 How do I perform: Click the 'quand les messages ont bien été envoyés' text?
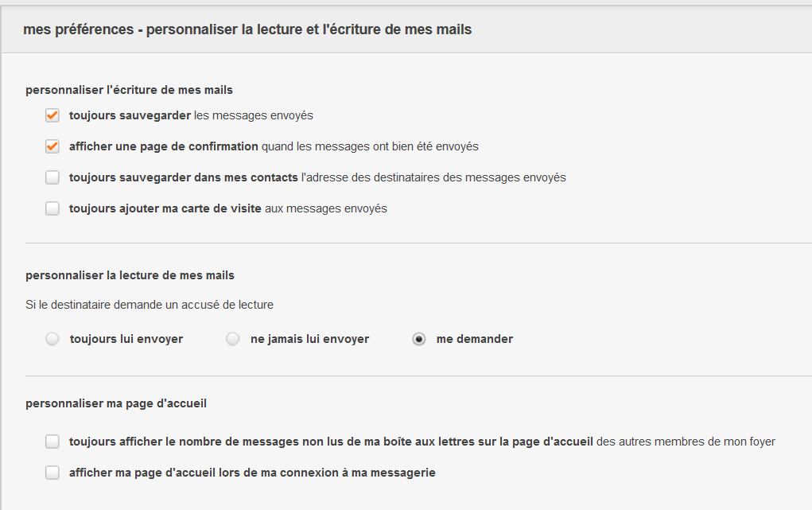370,146
